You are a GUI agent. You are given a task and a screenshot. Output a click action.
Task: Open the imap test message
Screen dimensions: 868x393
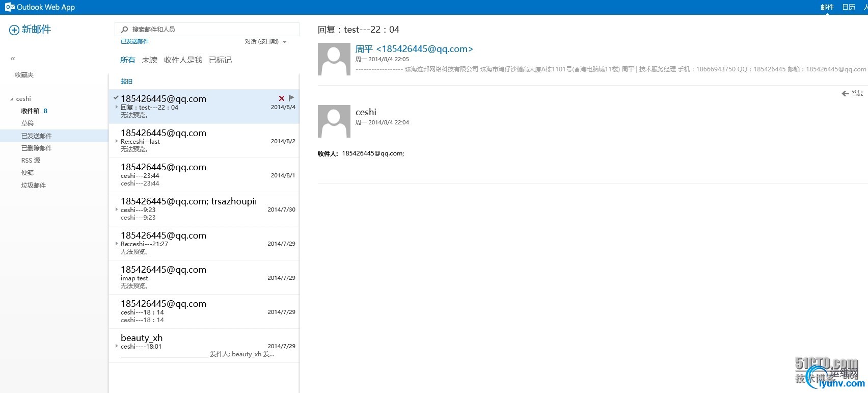tap(204, 277)
